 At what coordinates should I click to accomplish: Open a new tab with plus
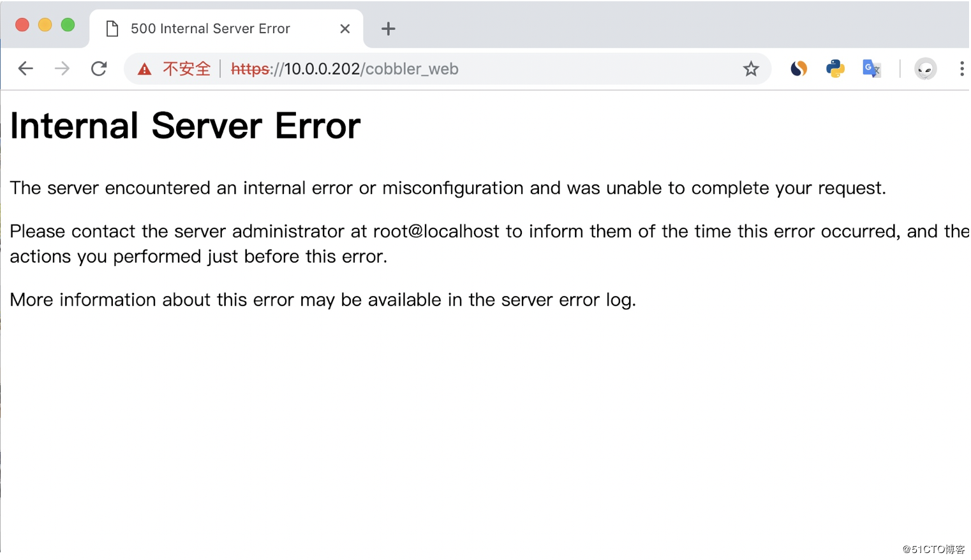click(x=388, y=29)
